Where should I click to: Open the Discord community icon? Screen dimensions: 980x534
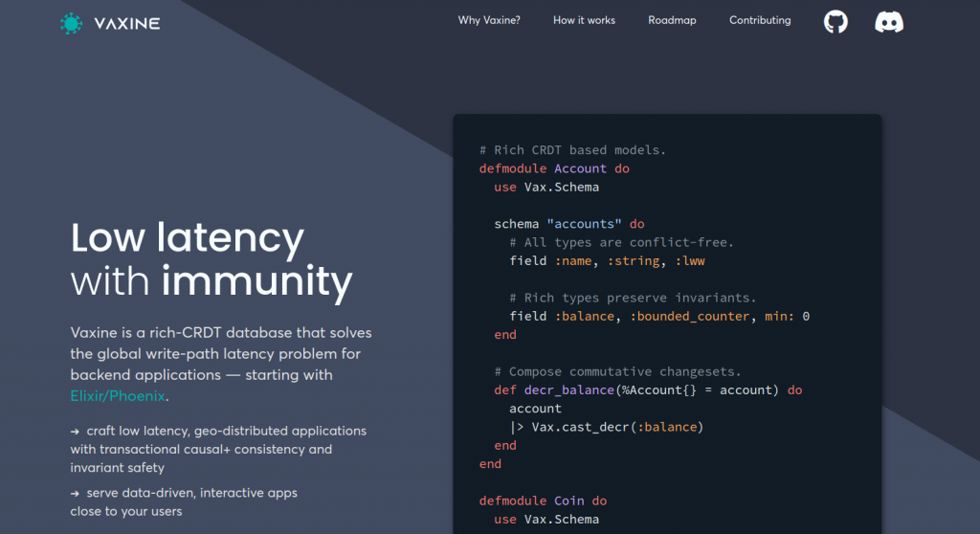click(889, 22)
